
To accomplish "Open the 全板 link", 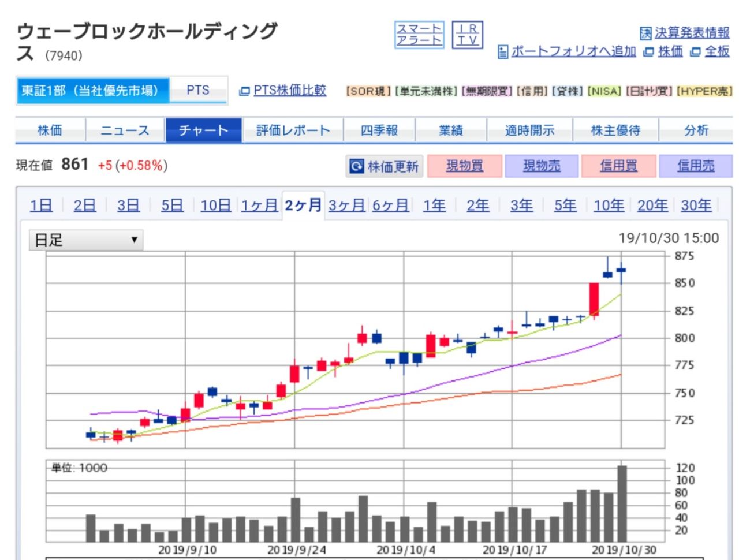I will click(718, 52).
